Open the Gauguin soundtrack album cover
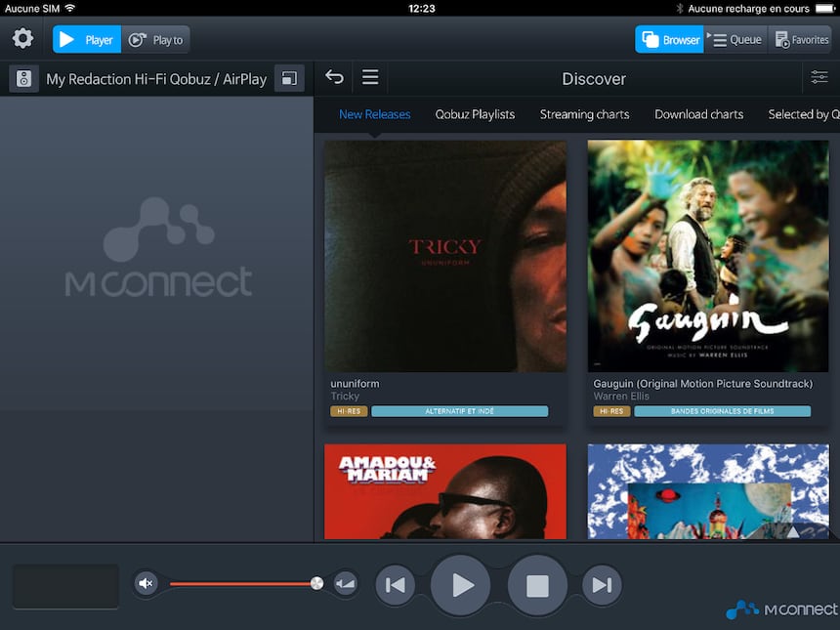Image resolution: width=840 pixels, height=630 pixels. (x=708, y=256)
